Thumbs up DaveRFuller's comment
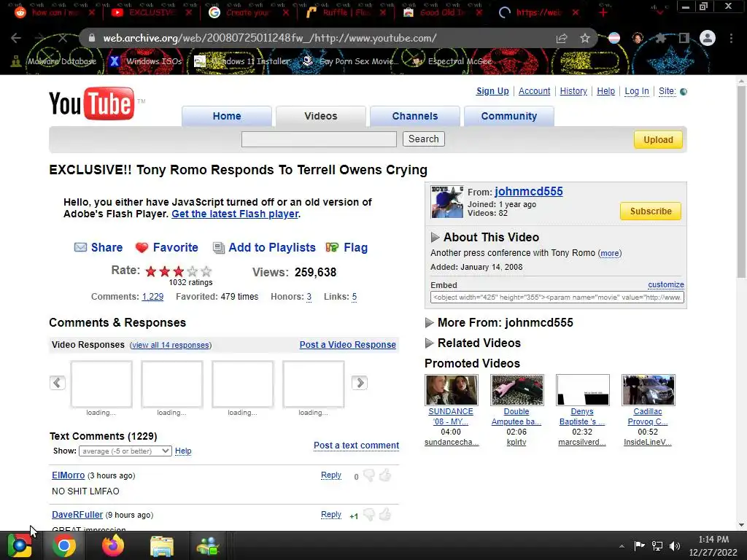This screenshot has width=747, height=560. (x=385, y=514)
